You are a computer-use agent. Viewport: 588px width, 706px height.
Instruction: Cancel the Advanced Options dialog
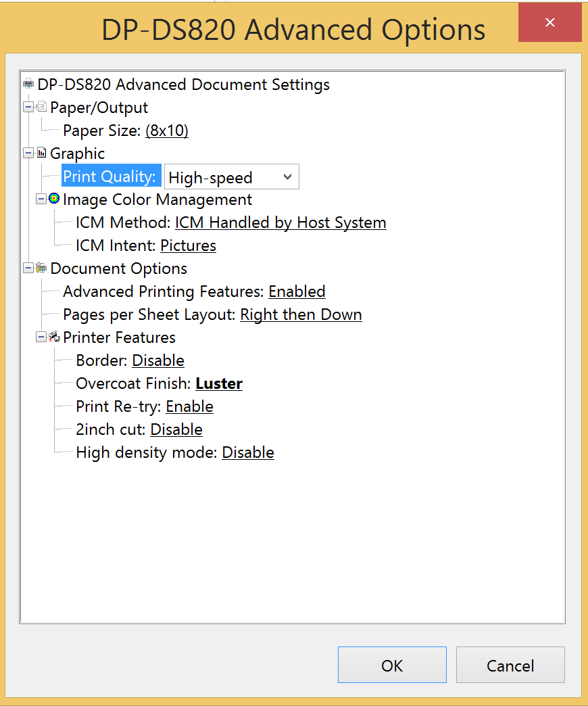(x=510, y=665)
